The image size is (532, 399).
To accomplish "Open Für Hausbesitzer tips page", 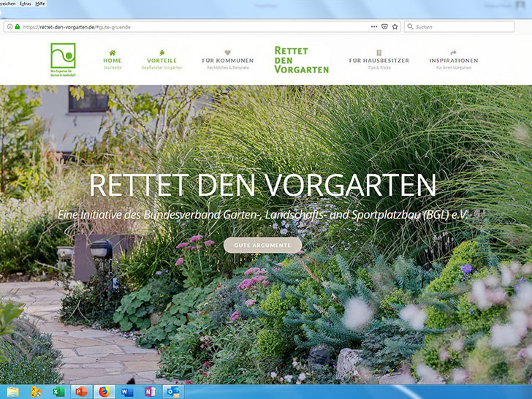I will coord(379,60).
